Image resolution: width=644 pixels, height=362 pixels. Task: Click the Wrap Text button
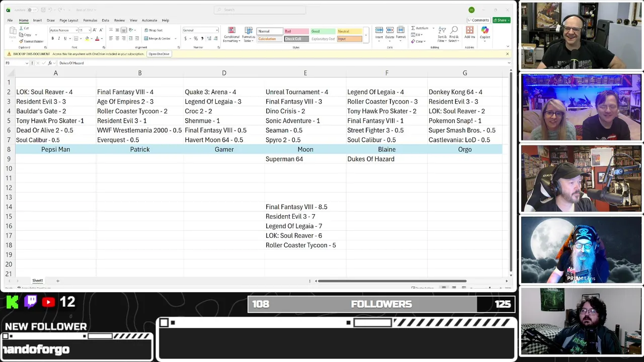(x=153, y=30)
